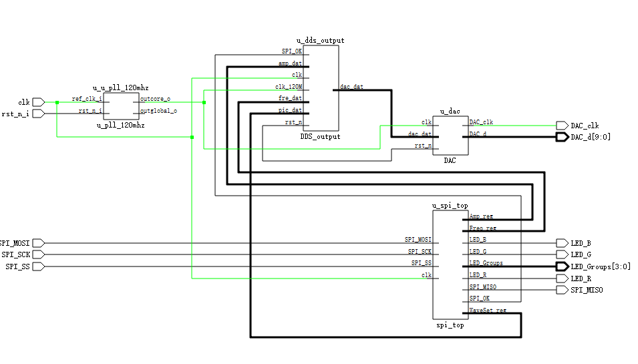Click the clk input pin on u_spi_top

426,275
